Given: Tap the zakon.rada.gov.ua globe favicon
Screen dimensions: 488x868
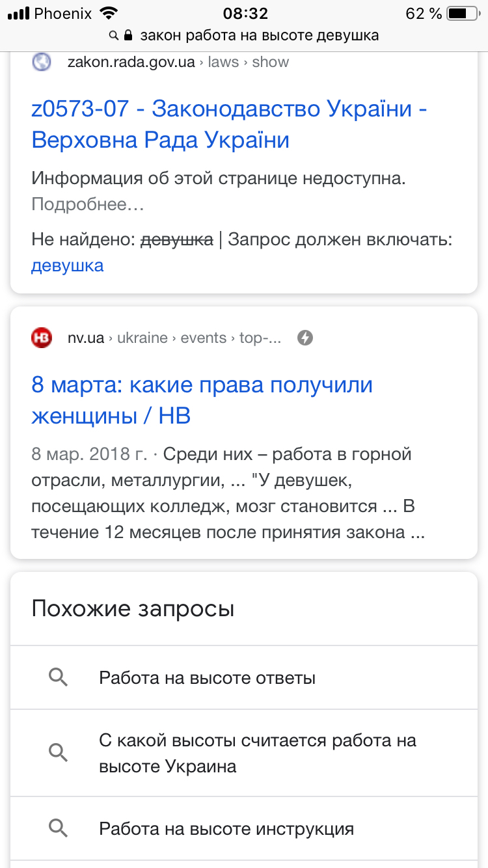Looking at the screenshot, I should (42, 62).
